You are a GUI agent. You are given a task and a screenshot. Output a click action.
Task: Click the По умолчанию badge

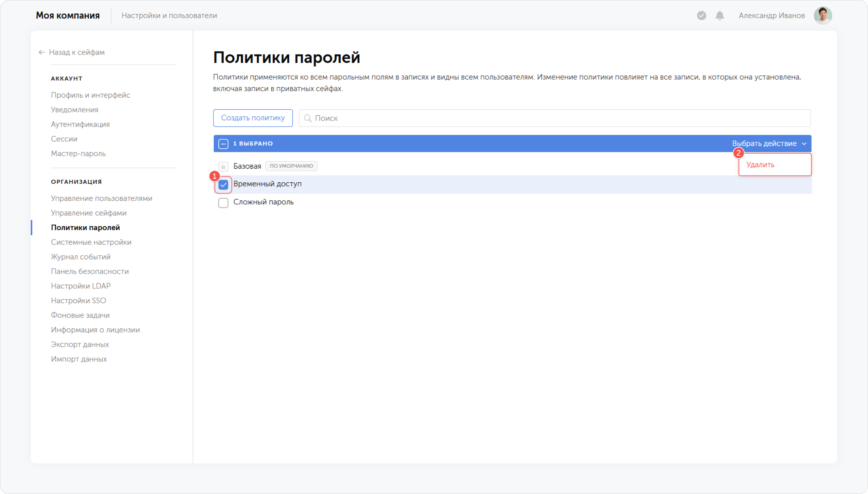(291, 166)
